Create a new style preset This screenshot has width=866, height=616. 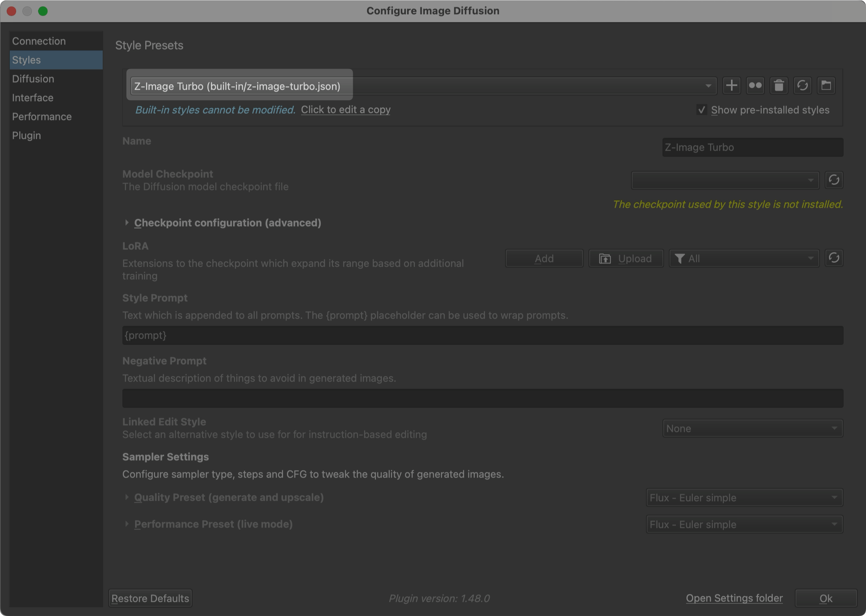pos(731,85)
